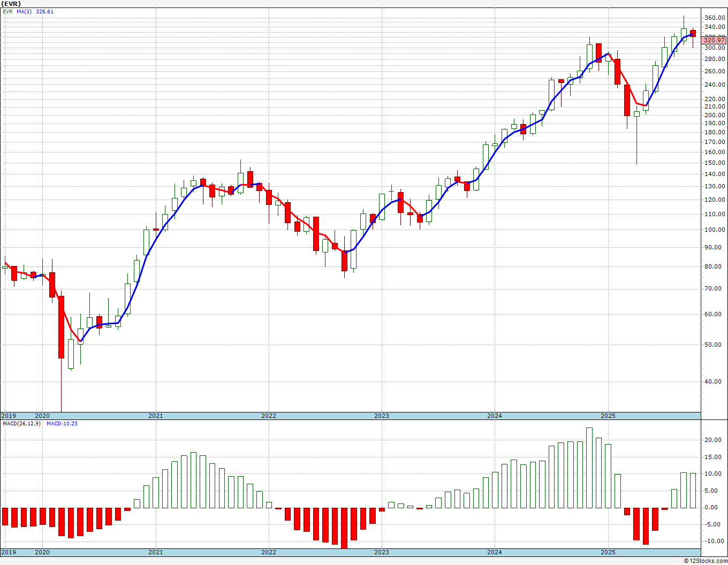Viewport: 728px width, 565px height.
Task: Click the highlighted 320.97 current price tag
Action: point(714,40)
